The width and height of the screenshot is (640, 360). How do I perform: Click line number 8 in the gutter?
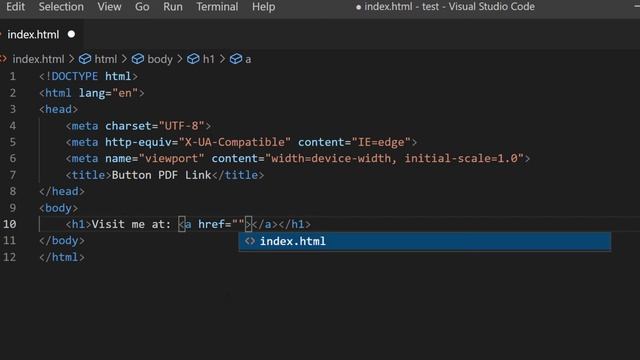[13, 191]
